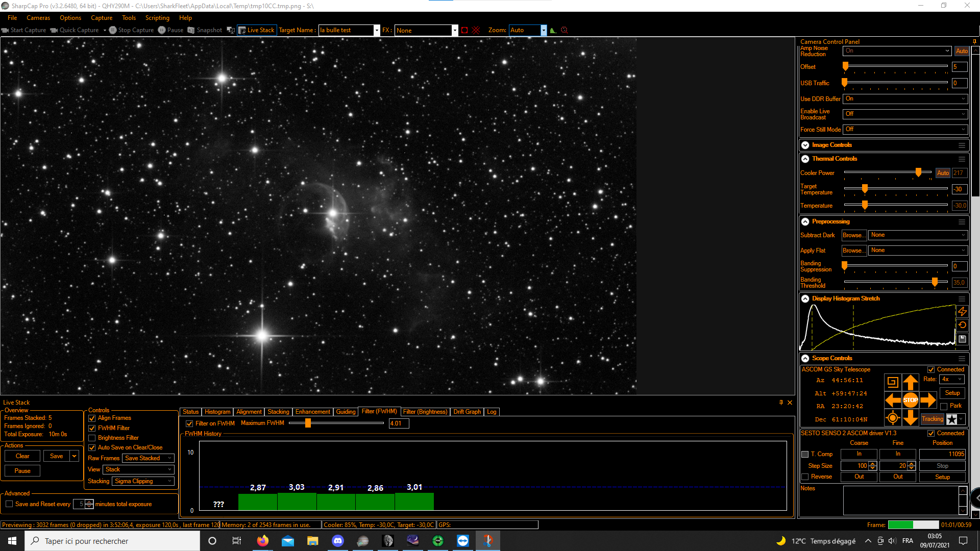
Task: Click the orange STOP scope button
Action: (910, 400)
